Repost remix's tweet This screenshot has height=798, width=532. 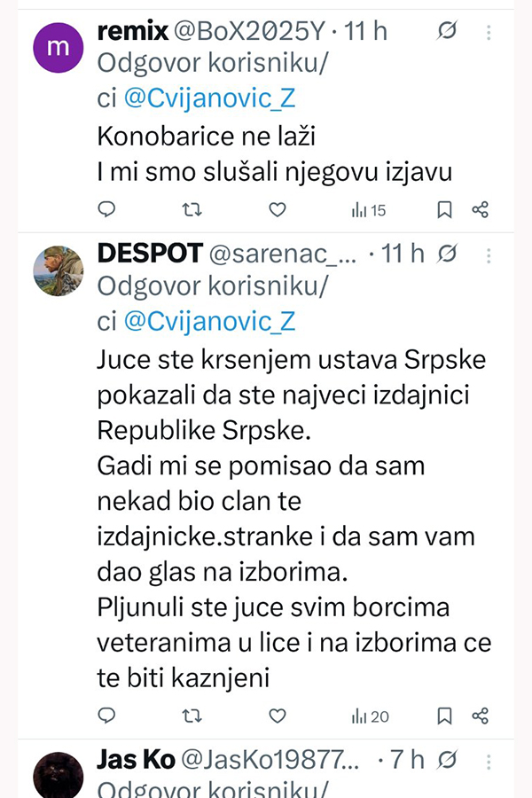click(x=192, y=210)
